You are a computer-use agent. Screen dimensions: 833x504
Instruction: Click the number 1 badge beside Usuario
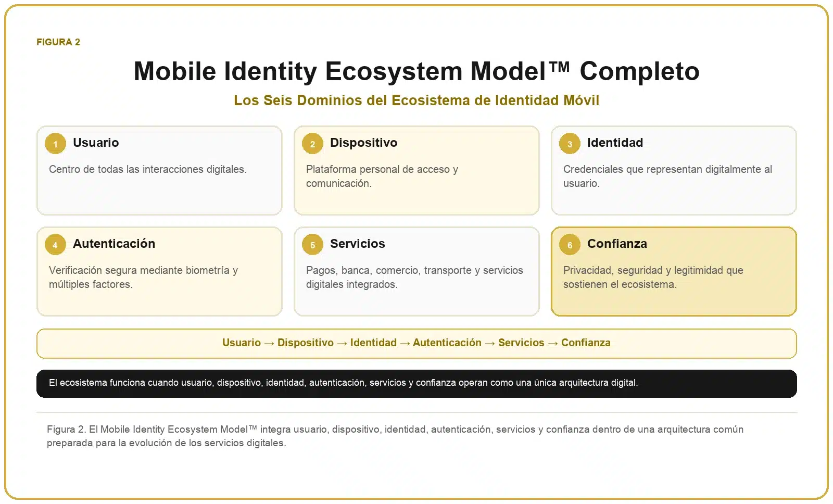click(55, 144)
